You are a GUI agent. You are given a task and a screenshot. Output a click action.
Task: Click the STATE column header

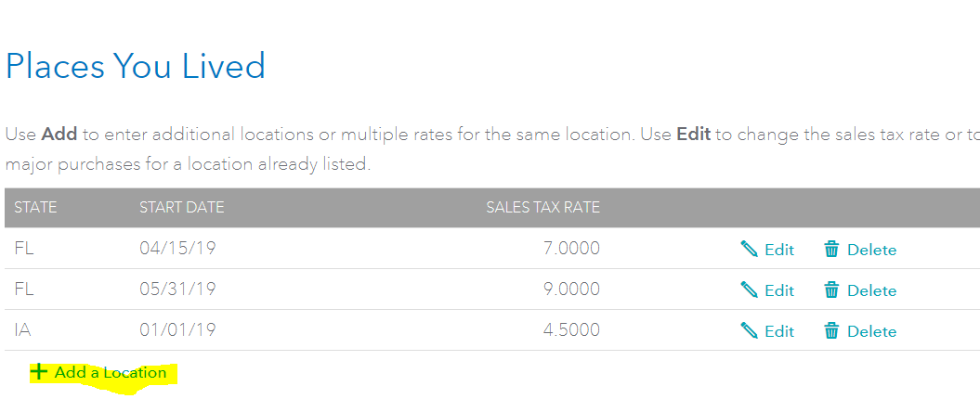(35, 207)
